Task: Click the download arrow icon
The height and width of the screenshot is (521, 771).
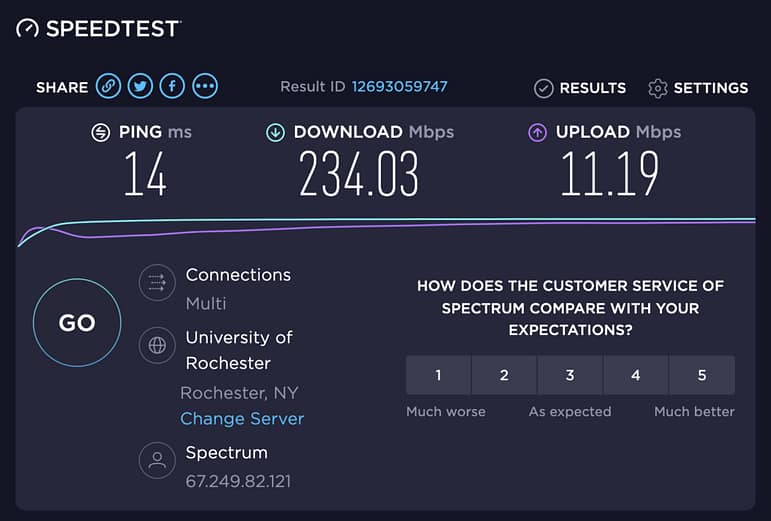Action: pyautogui.click(x=275, y=133)
